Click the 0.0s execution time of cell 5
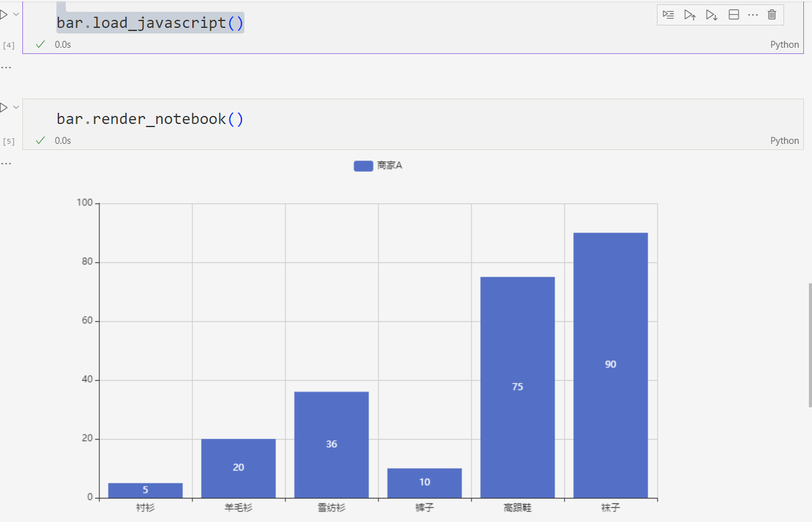The height and width of the screenshot is (522, 812). click(x=63, y=141)
